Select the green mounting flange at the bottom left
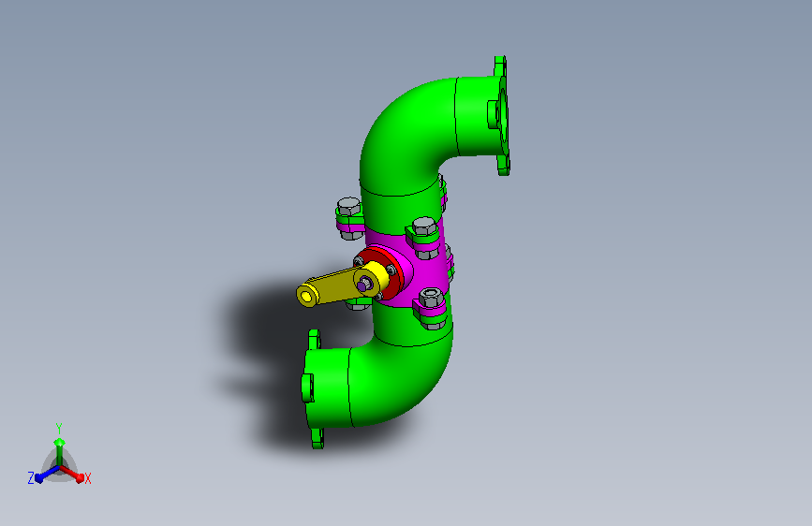This screenshot has height=526, width=812. (x=313, y=388)
